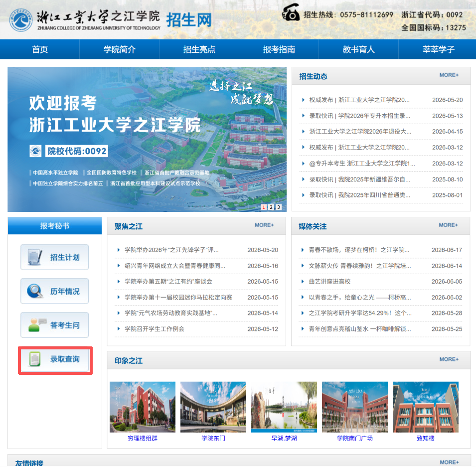Image resolution: width=476 pixels, height=467 pixels.
Task: Click MORE+ in 媒体关注 panel
Action: [449, 225]
